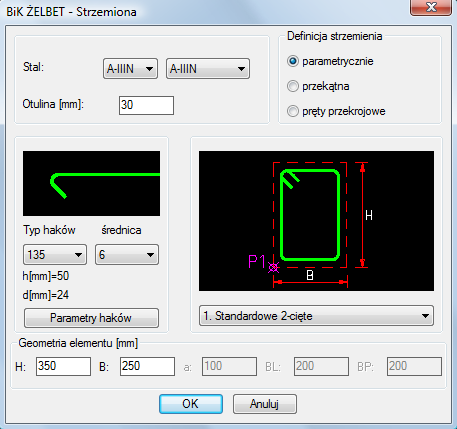457x429 pixels.
Task: Click the H height input field
Action: (63, 366)
